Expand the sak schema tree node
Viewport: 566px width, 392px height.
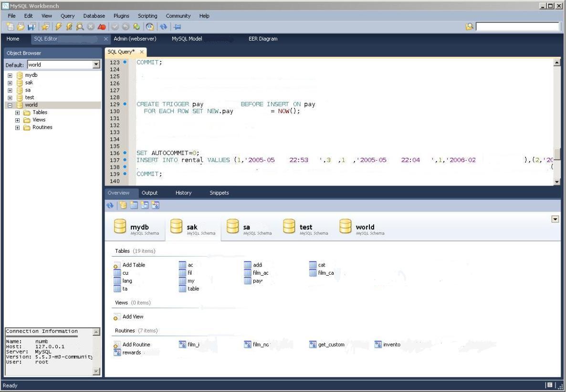[x=10, y=83]
